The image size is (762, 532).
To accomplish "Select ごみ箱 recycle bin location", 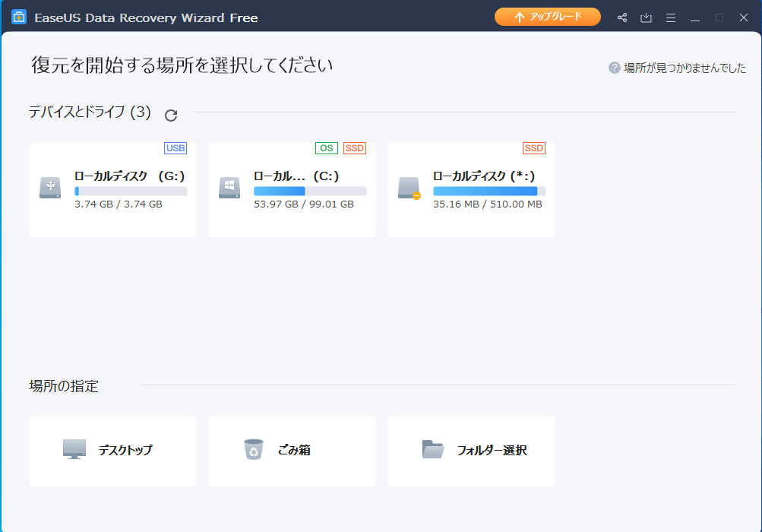I will coord(292,450).
